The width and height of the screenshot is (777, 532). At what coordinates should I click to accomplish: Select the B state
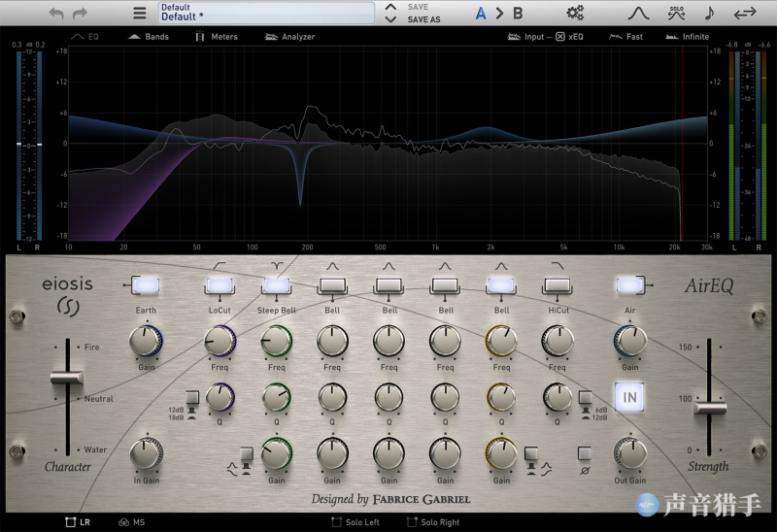518,14
